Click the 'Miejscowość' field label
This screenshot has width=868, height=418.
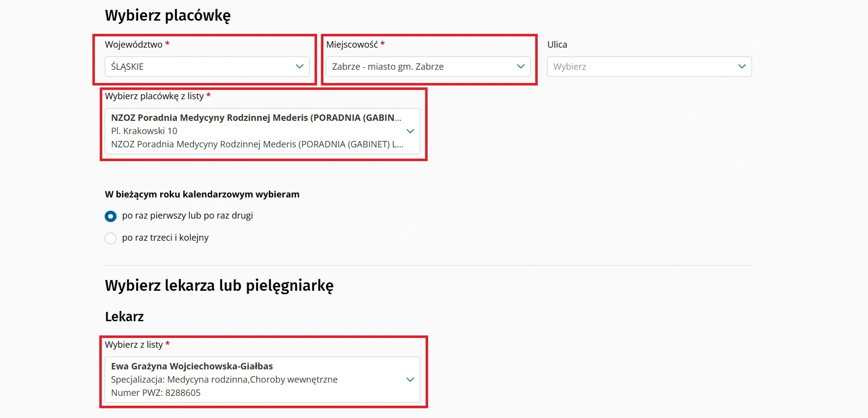click(352, 45)
